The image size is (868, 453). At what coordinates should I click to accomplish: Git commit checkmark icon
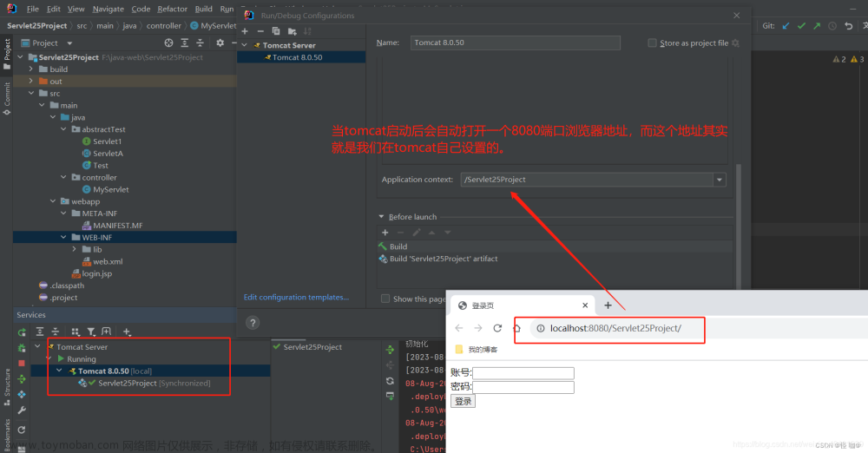801,25
